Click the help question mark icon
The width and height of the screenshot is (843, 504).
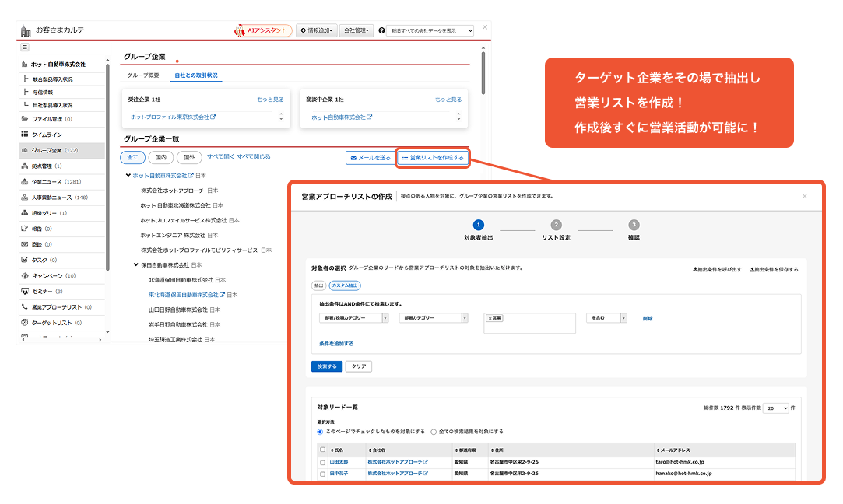tap(381, 30)
